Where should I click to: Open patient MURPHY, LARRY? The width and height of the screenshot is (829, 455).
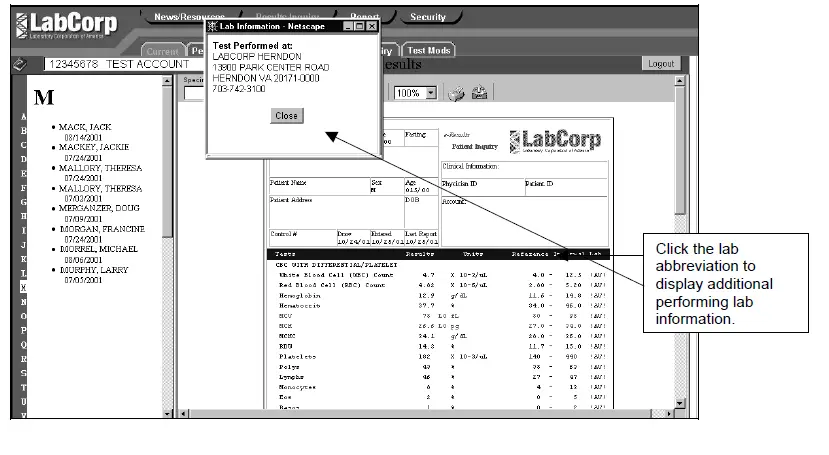[x=94, y=270]
